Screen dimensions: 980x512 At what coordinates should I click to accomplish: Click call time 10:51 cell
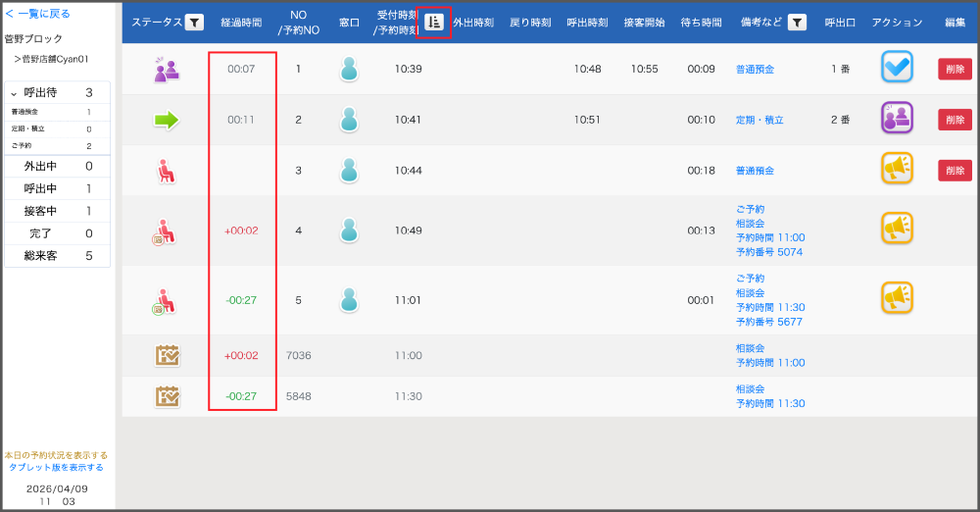pyautogui.click(x=587, y=120)
